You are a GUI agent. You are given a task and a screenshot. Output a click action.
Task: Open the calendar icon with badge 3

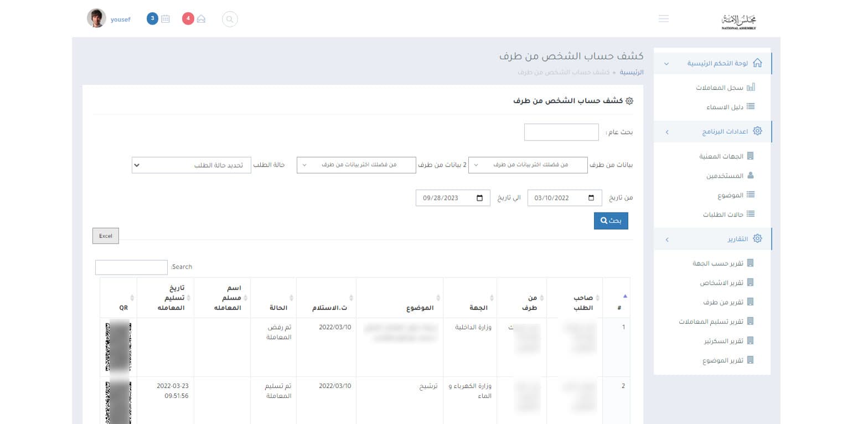point(166,19)
